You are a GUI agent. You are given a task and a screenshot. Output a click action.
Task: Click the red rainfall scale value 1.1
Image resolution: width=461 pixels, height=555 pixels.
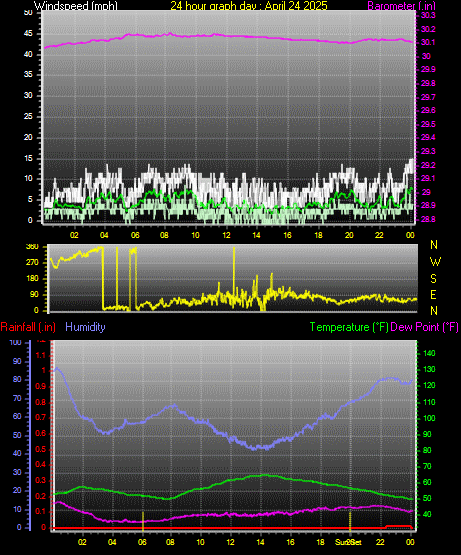click(x=41, y=355)
